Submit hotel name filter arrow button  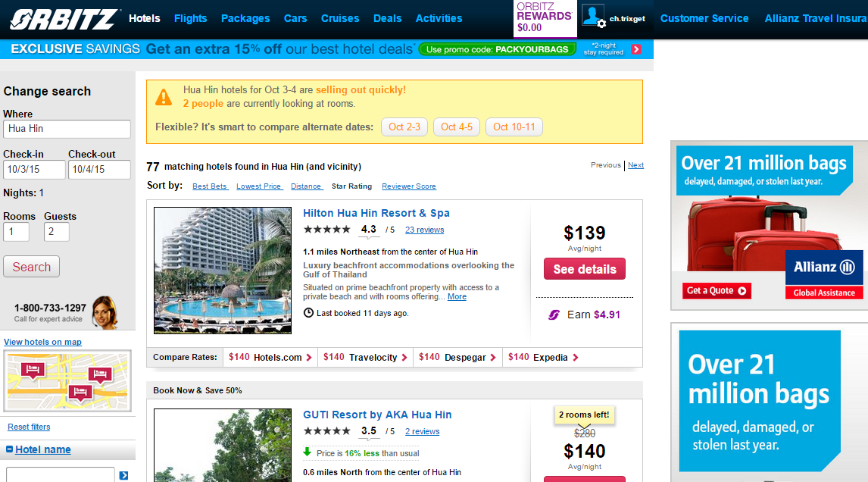coord(124,475)
